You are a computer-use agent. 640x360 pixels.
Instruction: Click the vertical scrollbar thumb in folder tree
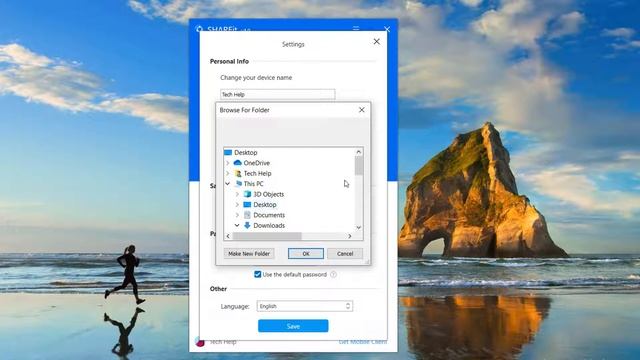(358, 166)
